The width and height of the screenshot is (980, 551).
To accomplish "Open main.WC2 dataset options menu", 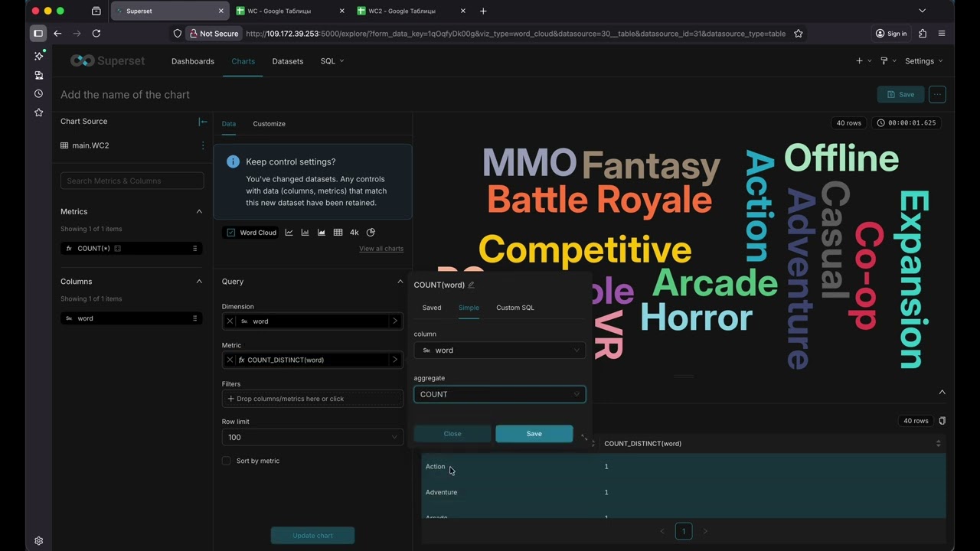I will pos(203,145).
